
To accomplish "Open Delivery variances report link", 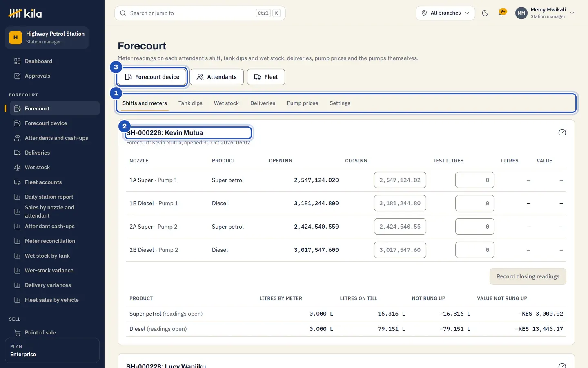I will click(x=55, y=285).
